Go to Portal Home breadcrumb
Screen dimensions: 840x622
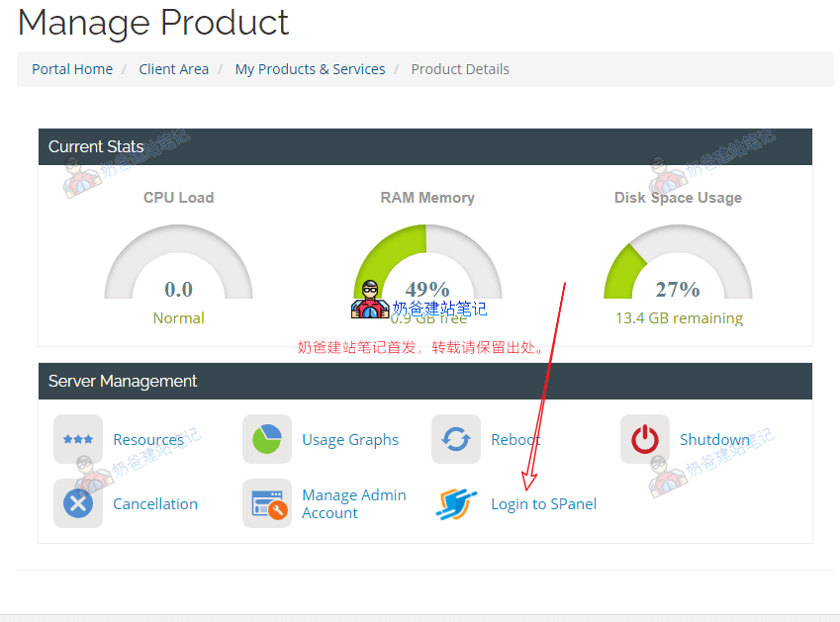click(72, 69)
